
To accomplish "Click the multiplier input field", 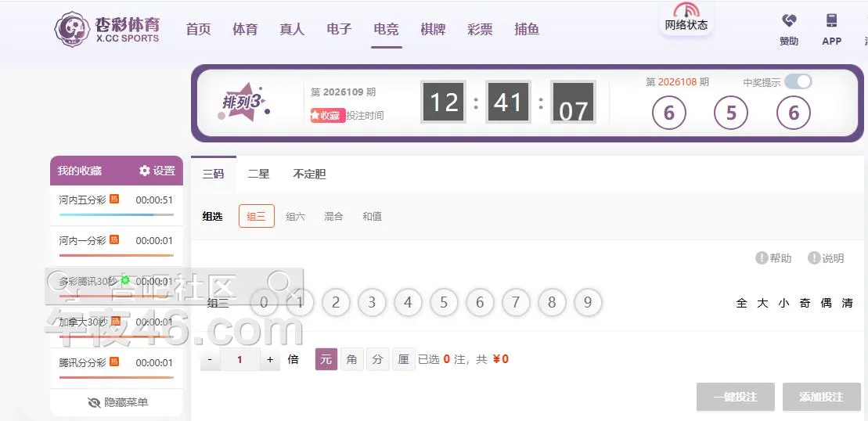I will click(240, 359).
